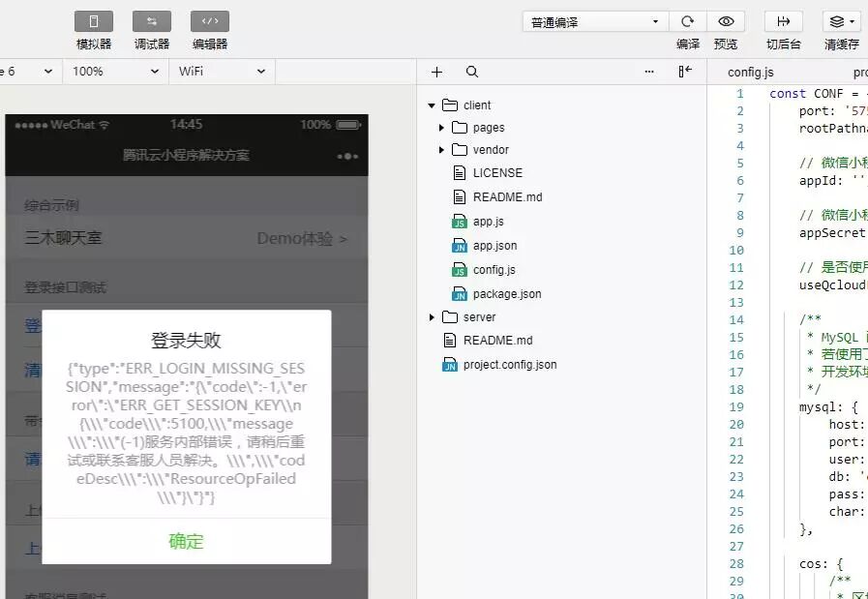The width and height of the screenshot is (868, 599).
Task: Open the app.js file
Action: [489, 222]
